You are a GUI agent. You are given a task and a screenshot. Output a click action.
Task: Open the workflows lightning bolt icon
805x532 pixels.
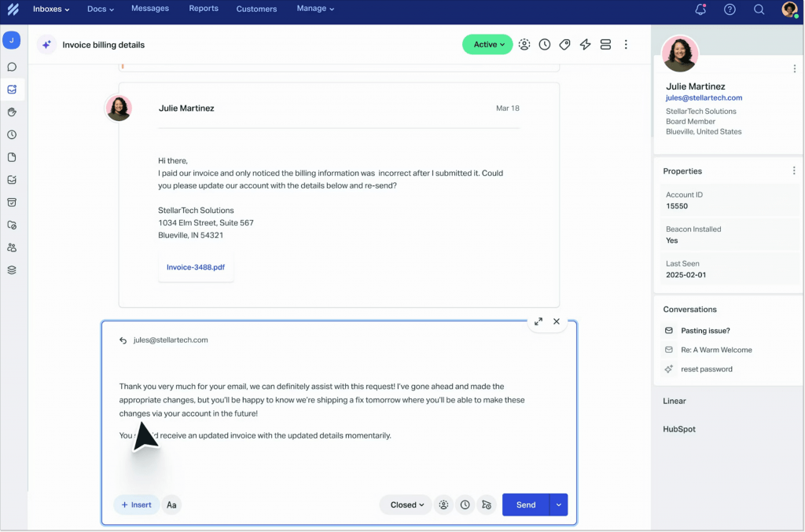click(585, 45)
